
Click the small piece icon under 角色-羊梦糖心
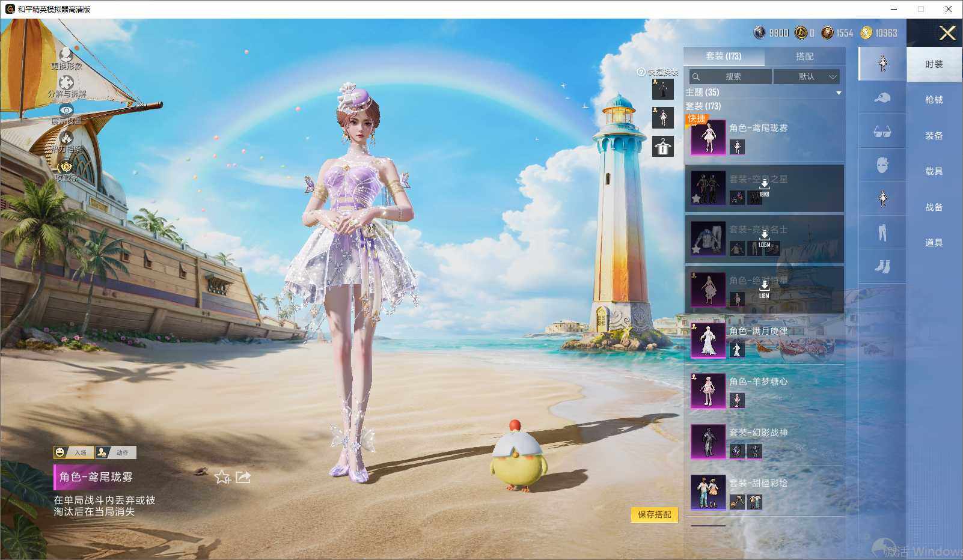737,400
